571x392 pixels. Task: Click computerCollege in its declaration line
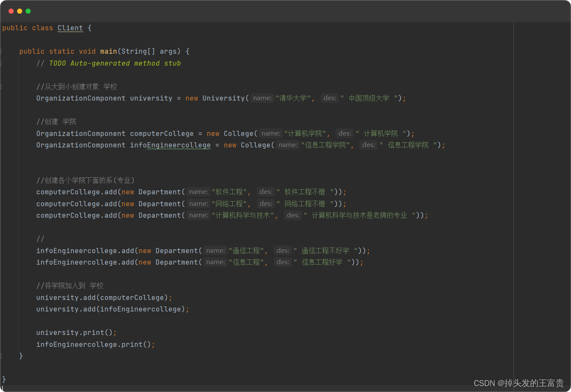(x=162, y=134)
